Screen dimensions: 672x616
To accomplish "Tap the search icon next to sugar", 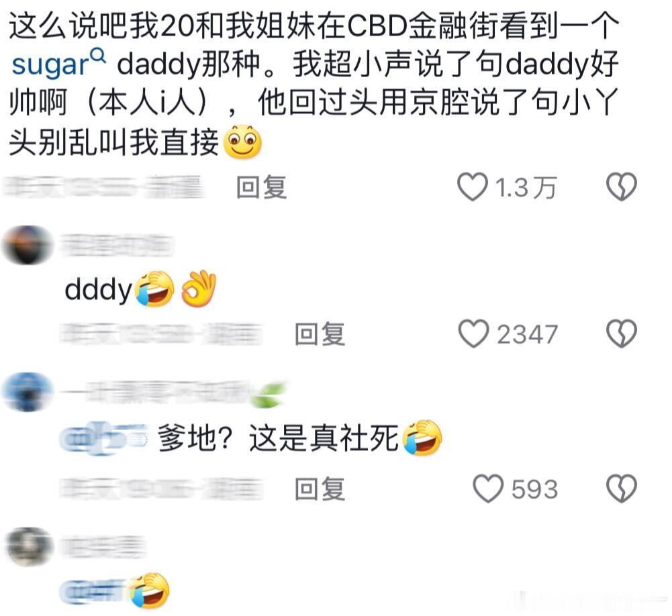I will point(99,56).
